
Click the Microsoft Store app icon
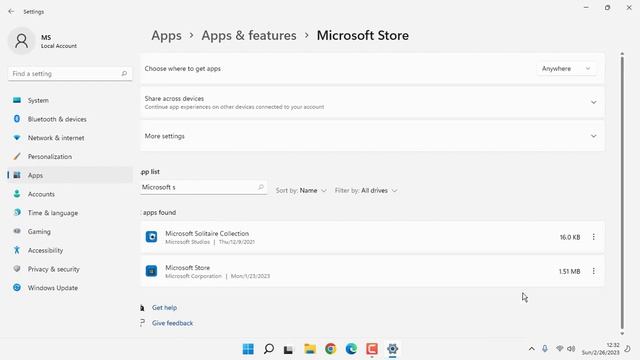click(151, 271)
